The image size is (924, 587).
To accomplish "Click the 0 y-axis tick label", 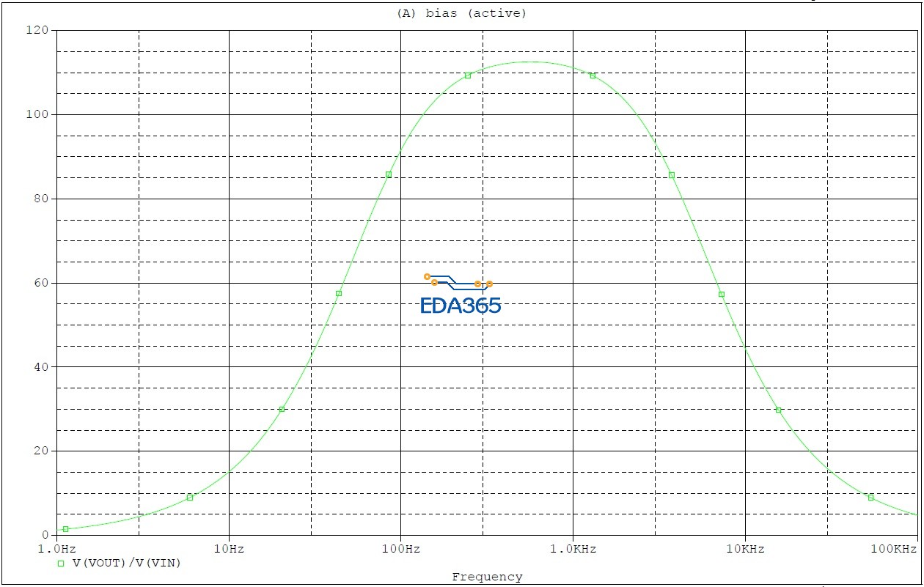I will pyautogui.click(x=45, y=535).
